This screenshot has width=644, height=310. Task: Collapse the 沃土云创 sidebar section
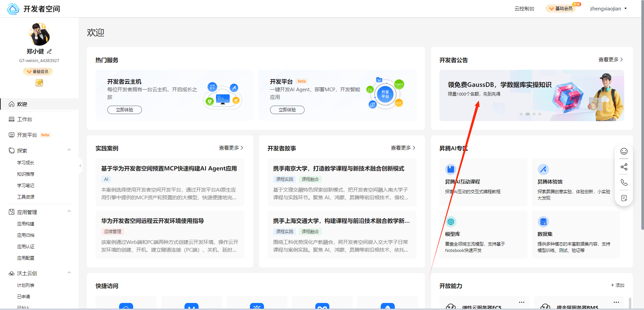[x=69, y=273]
